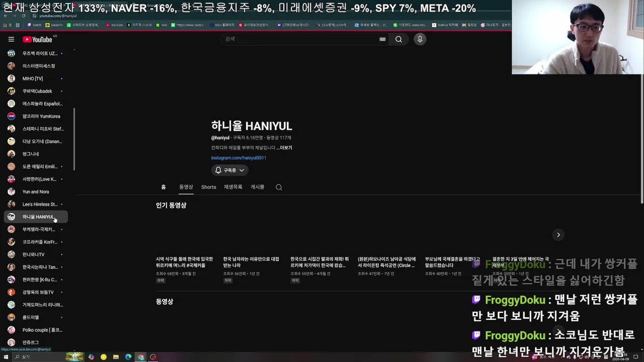Open 부케렐라-국제커플 channel
Viewport: 644px width, 362px height.
click(x=35, y=229)
